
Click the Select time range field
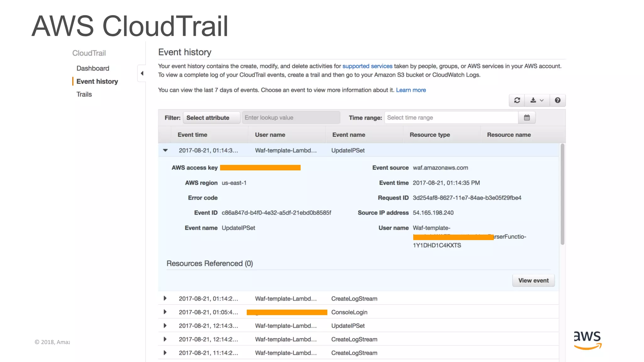click(451, 118)
